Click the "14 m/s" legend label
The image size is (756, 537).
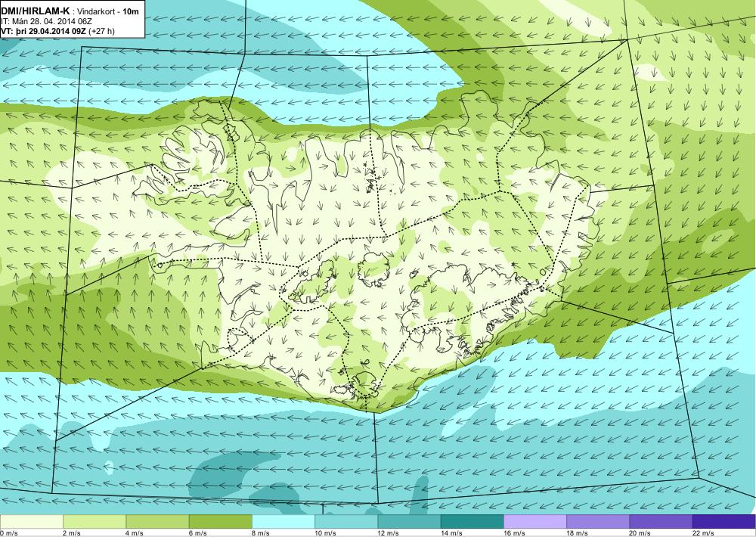tap(452, 533)
